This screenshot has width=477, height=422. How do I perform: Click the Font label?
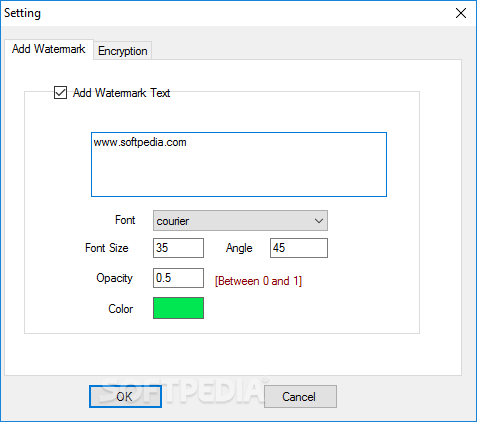click(x=125, y=220)
